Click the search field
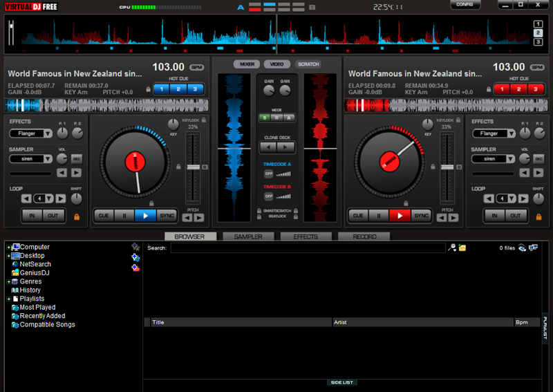This screenshot has height=392, width=553. 308,248
